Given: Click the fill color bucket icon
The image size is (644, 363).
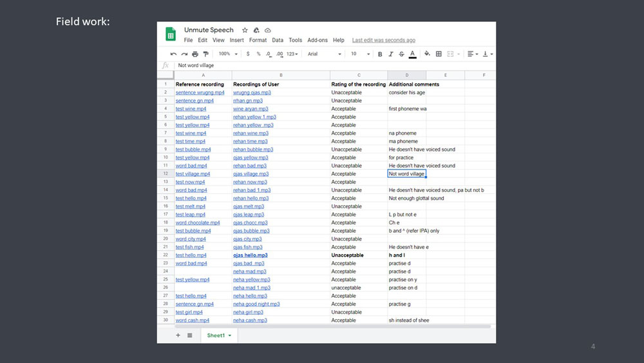Looking at the screenshot, I should (427, 54).
